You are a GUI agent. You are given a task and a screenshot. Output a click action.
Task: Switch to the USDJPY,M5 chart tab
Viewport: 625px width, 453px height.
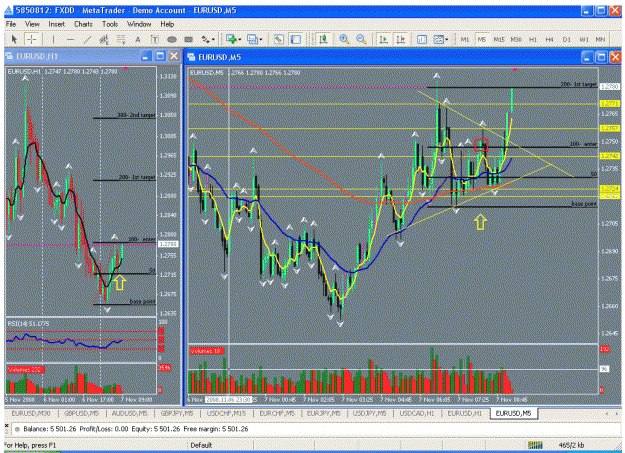coord(369,414)
